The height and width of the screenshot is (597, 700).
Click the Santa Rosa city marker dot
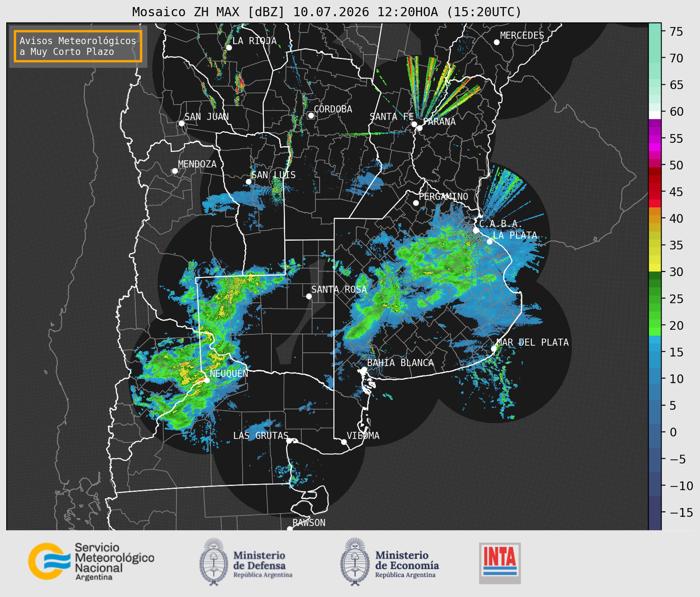pyautogui.click(x=309, y=296)
